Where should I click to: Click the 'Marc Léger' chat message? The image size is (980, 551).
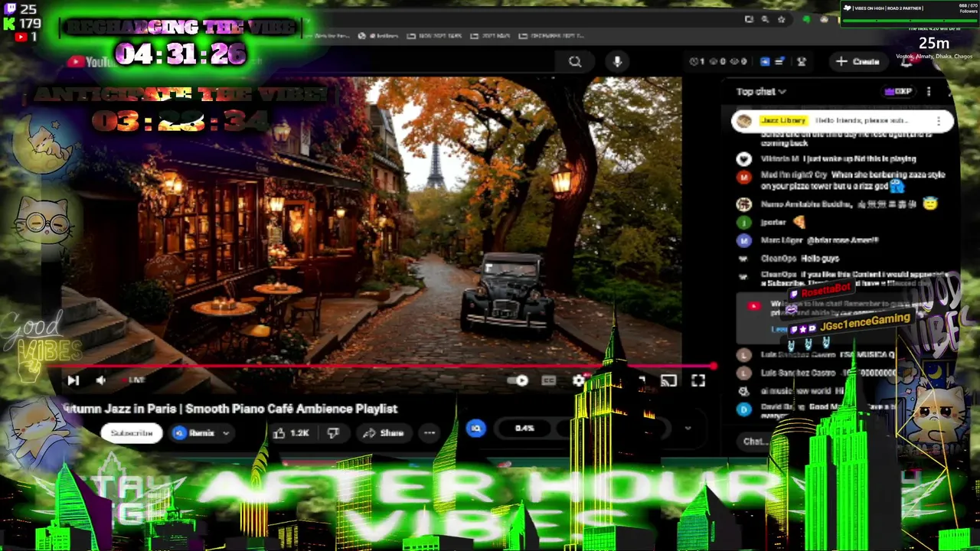pos(819,240)
